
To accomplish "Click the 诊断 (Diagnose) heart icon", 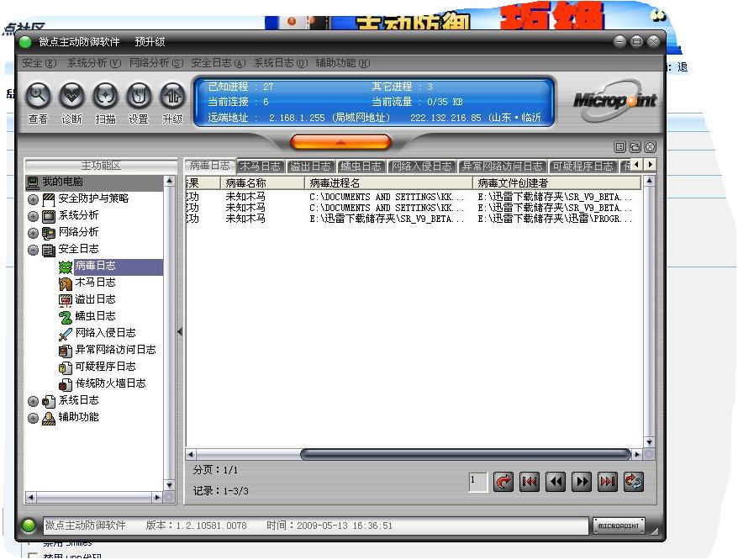I will (x=71, y=96).
